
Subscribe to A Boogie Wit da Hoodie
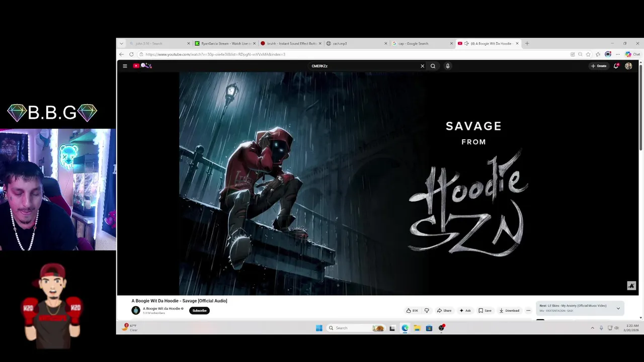(199, 311)
